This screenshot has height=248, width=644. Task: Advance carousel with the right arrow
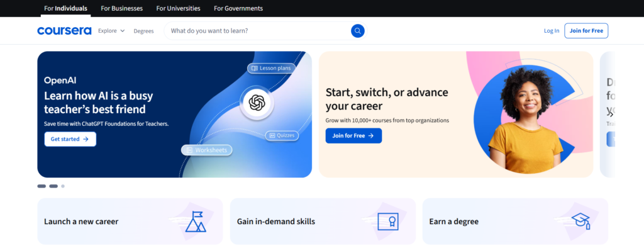tap(611, 115)
